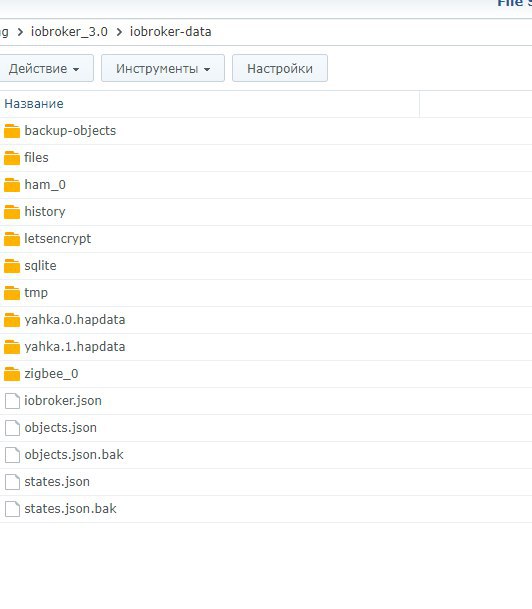Image resolution: width=532 pixels, height=609 pixels.
Task: Open the Действие dropdown menu
Action: click(x=45, y=68)
